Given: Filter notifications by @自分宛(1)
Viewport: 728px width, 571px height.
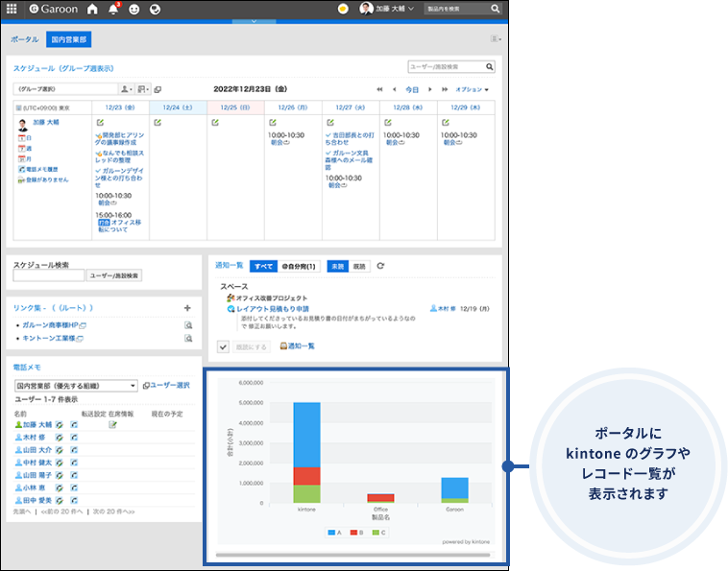Looking at the screenshot, I should pyautogui.click(x=299, y=266).
